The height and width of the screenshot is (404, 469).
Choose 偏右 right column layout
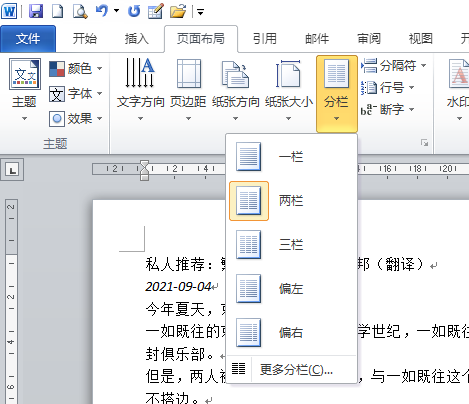point(291,333)
